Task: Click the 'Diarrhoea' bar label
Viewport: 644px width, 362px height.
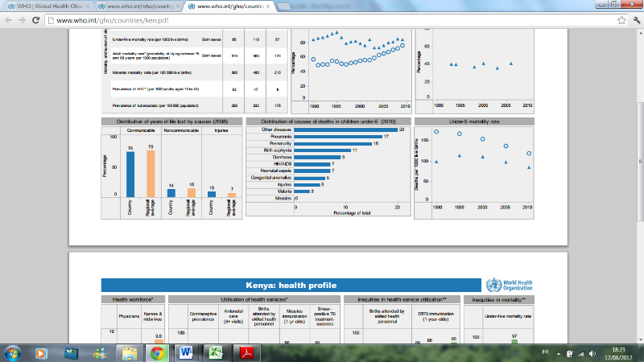Action: 283,157
